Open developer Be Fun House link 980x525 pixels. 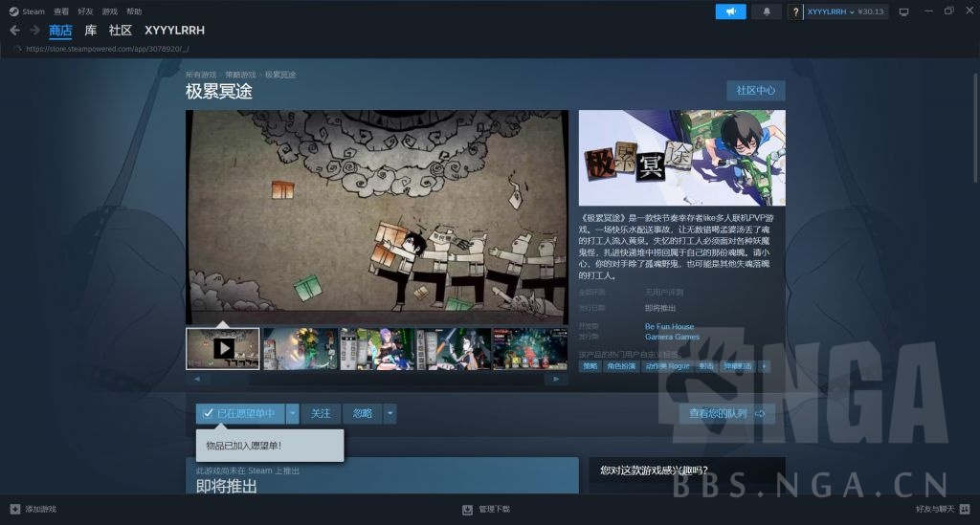669,326
